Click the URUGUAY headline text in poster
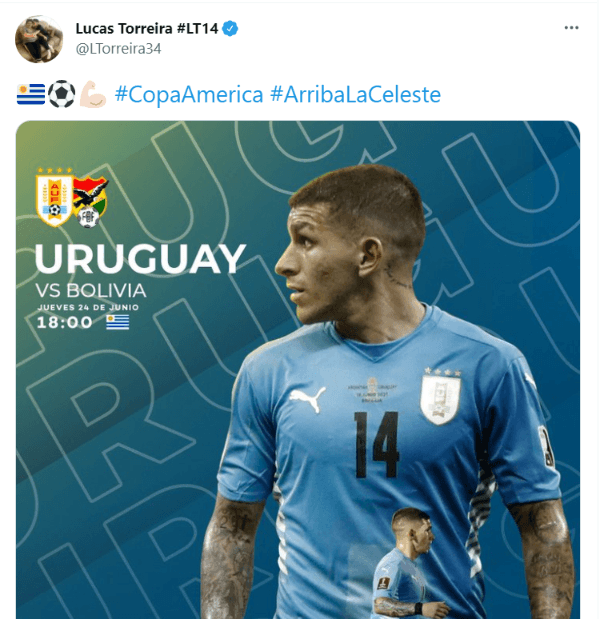Image resolution: width=600 pixels, height=619 pixels. point(140,259)
